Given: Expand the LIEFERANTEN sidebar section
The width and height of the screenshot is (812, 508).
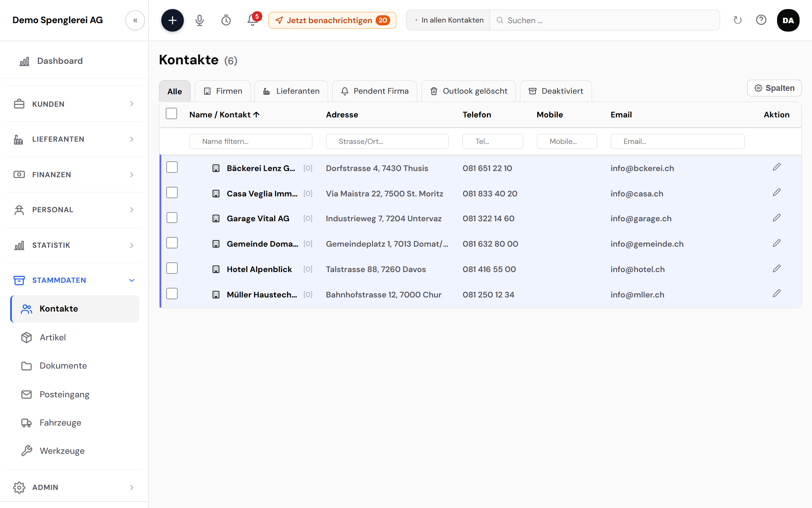Looking at the screenshot, I should click(74, 139).
